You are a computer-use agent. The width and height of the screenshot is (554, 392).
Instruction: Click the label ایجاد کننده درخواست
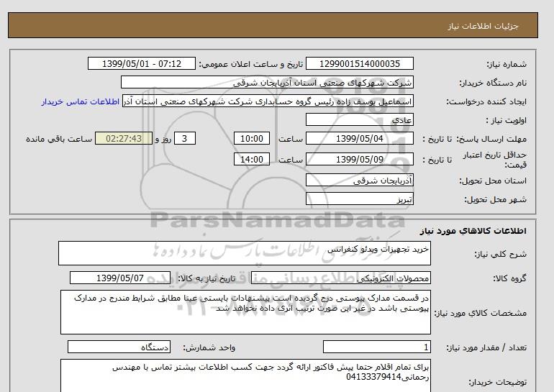(486, 101)
